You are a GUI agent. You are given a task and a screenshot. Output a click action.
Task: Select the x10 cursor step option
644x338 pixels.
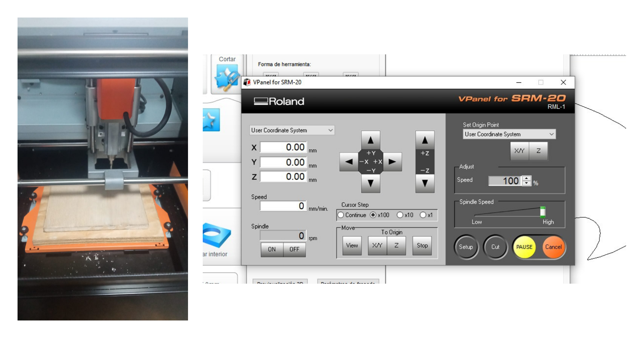(400, 215)
